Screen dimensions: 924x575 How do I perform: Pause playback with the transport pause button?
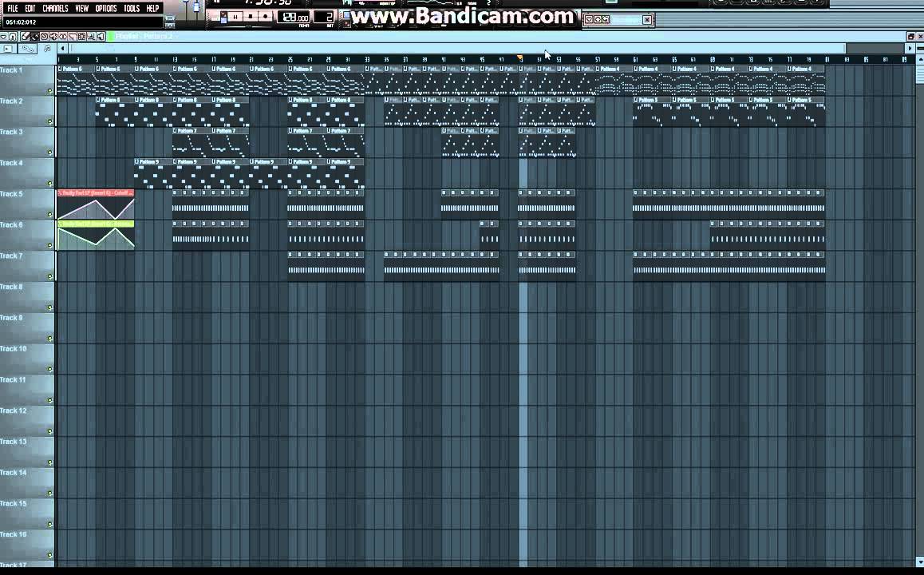point(235,17)
